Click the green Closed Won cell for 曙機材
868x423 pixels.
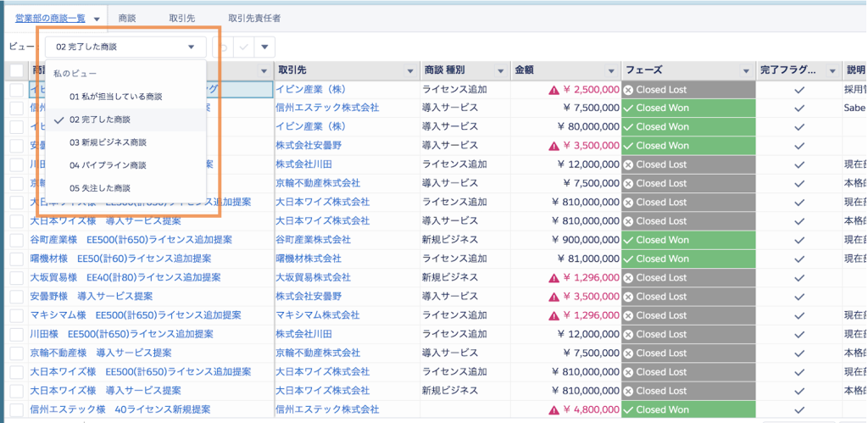687,259
